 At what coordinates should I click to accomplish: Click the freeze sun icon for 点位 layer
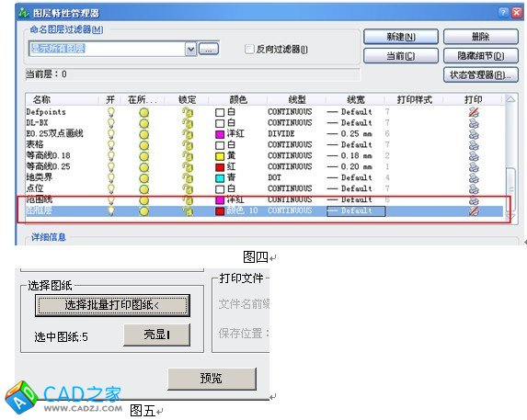[143, 189]
